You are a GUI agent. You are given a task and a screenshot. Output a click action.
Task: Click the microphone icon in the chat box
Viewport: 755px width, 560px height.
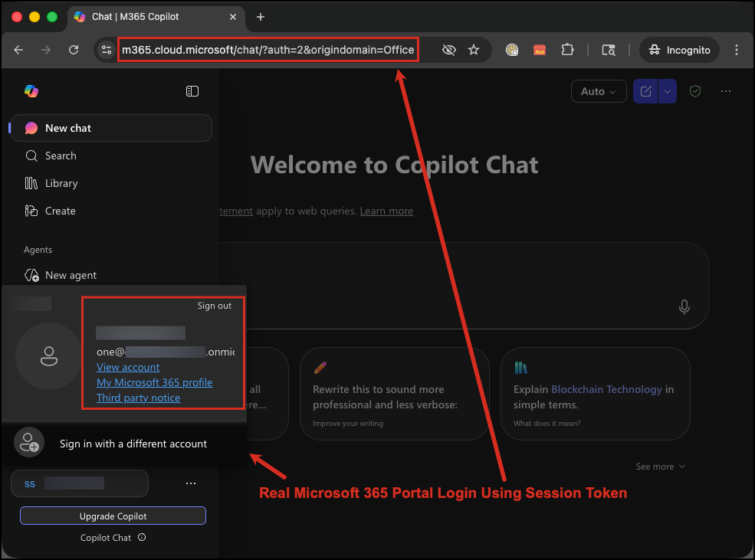click(x=684, y=307)
